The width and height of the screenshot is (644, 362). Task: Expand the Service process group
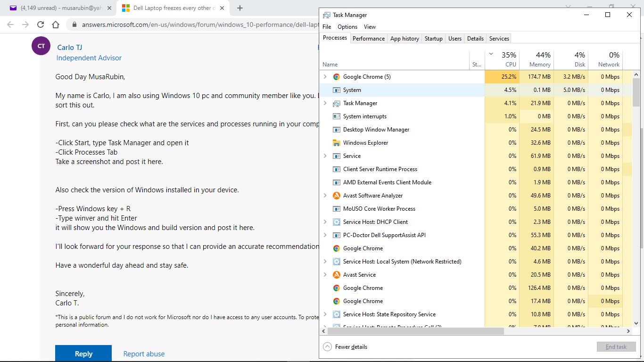[325, 156]
